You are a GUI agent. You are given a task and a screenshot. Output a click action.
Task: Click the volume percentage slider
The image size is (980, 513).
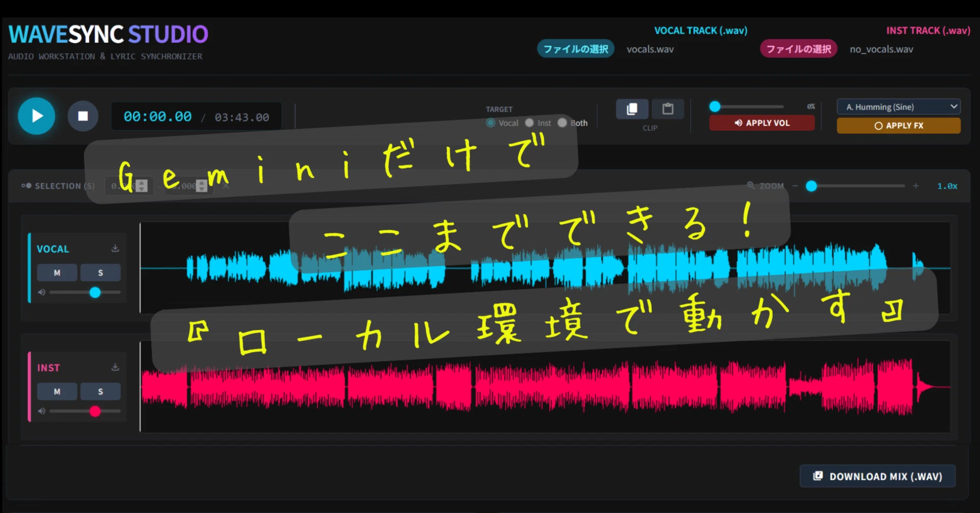pyautogui.click(x=747, y=107)
